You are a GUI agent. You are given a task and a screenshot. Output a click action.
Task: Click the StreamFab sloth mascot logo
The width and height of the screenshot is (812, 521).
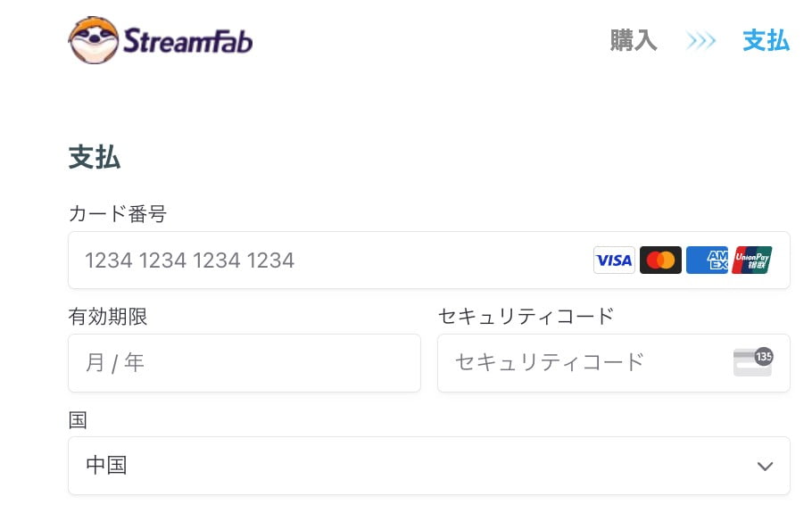94,40
